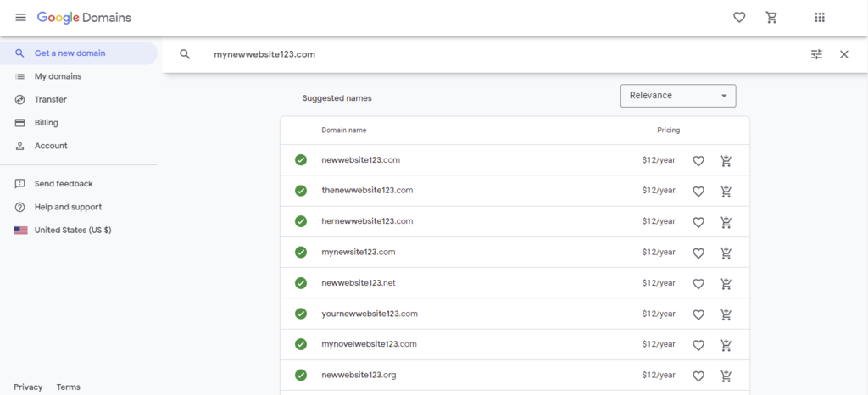The height and width of the screenshot is (395, 868).
Task: Change United States (US $) region
Action: [x=72, y=230]
